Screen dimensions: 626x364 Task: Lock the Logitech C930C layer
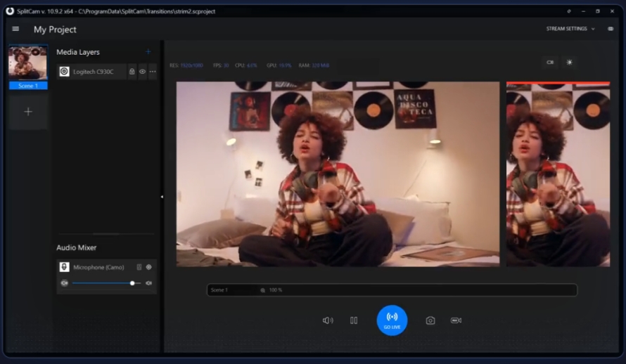click(x=132, y=72)
